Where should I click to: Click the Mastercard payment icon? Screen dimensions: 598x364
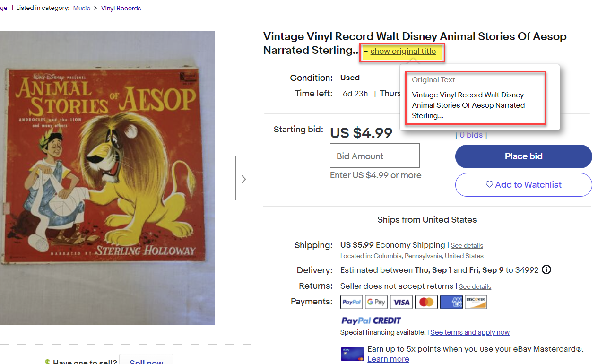[x=426, y=302]
